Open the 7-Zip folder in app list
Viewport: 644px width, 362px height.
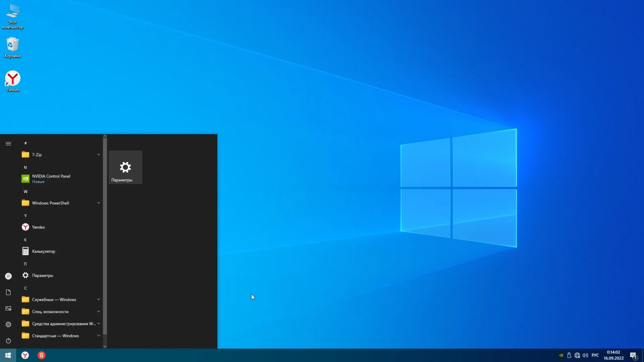tap(61, 155)
